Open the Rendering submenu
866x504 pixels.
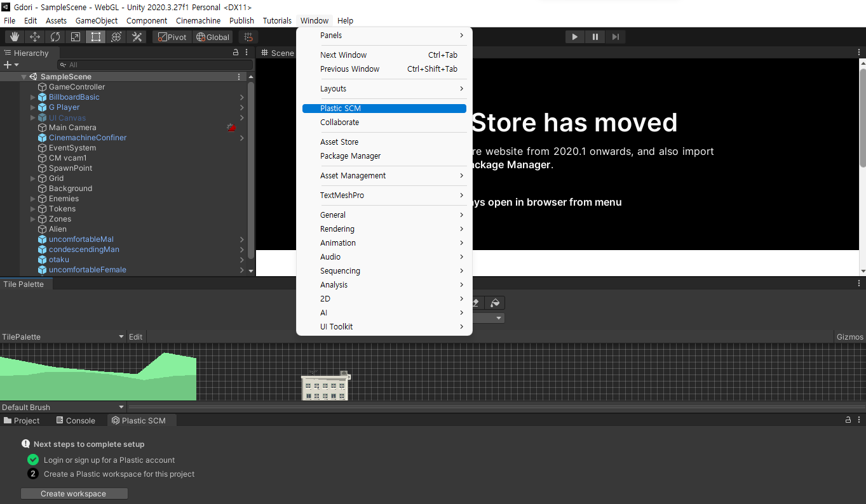tap(384, 229)
